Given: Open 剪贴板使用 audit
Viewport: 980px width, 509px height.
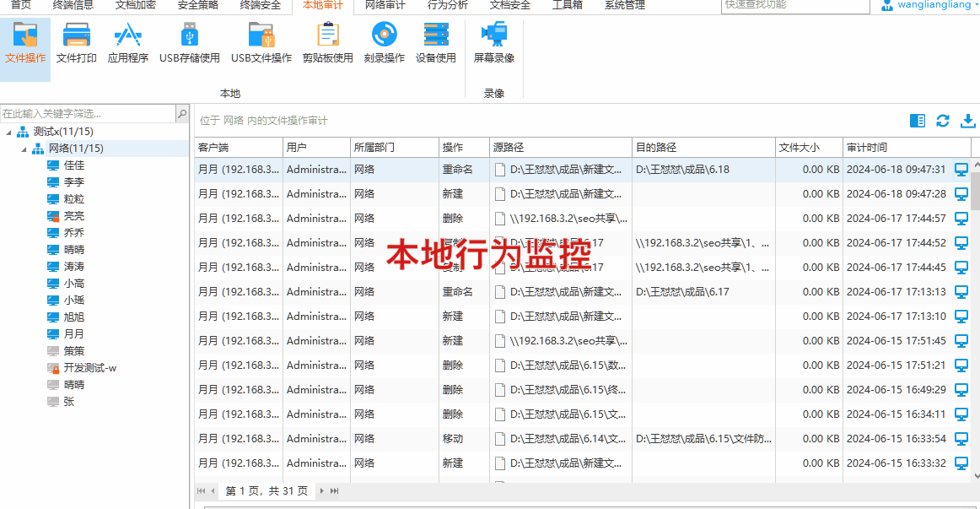Looking at the screenshot, I should point(327,43).
